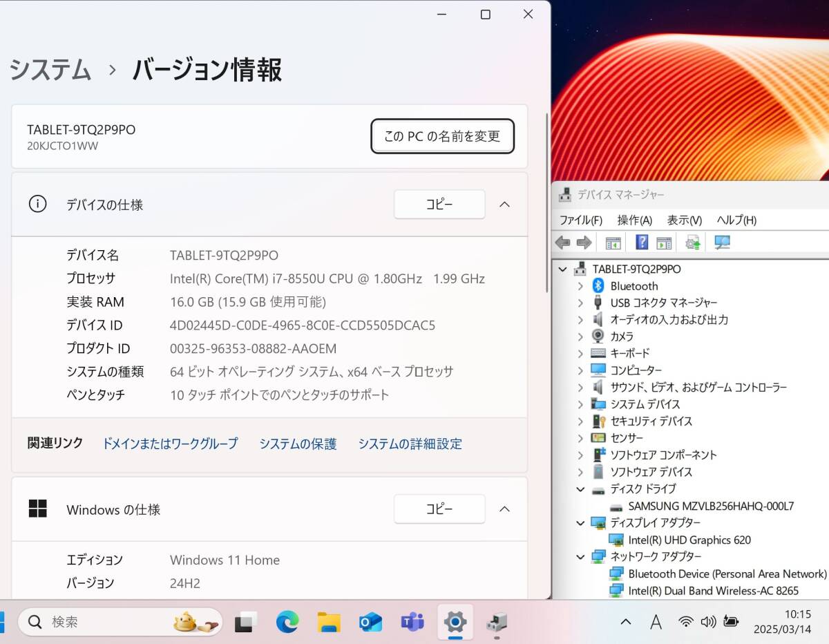Open ドメインまたはワークグループ link

pyautogui.click(x=170, y=444)
